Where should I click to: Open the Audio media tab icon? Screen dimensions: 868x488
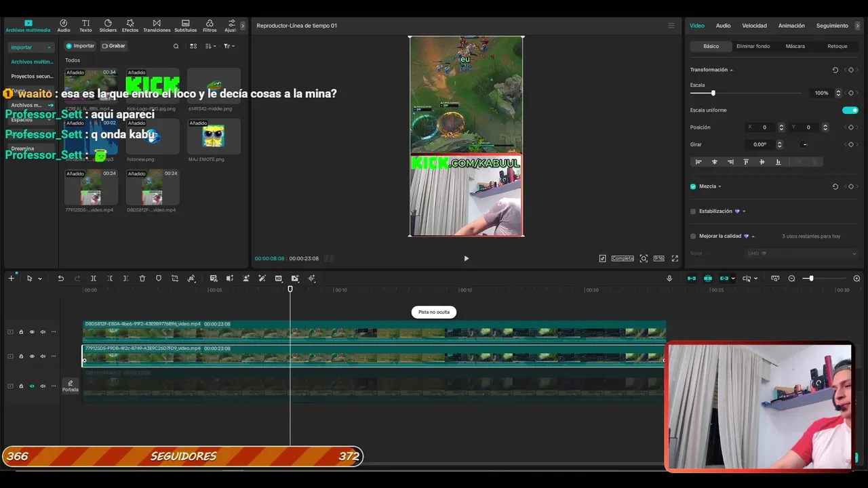pos(64,26)
